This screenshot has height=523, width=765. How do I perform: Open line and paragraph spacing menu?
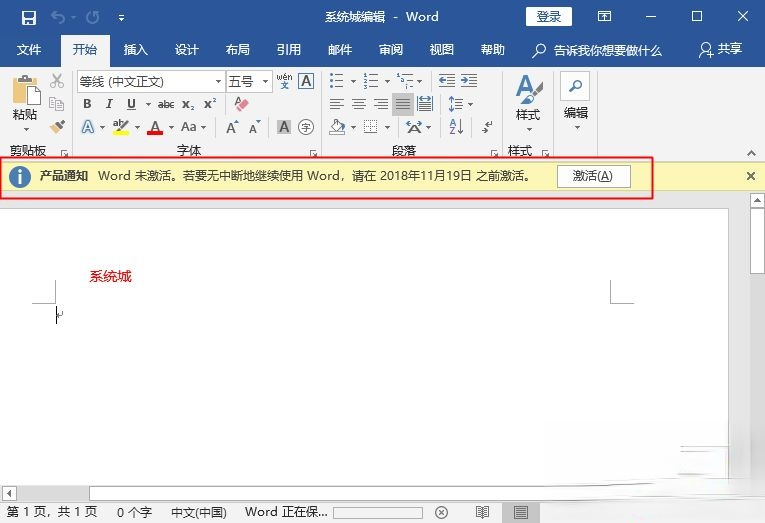tap(460, 104)
